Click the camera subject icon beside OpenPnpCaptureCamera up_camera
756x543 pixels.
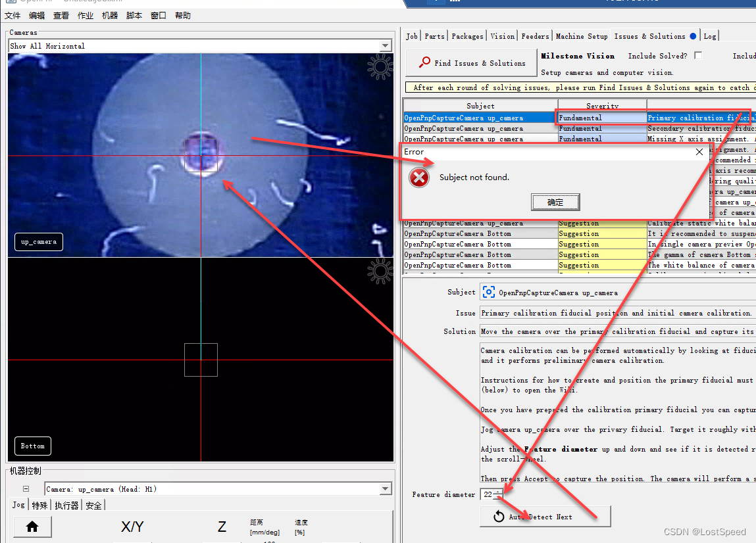[x=488, y=292]
